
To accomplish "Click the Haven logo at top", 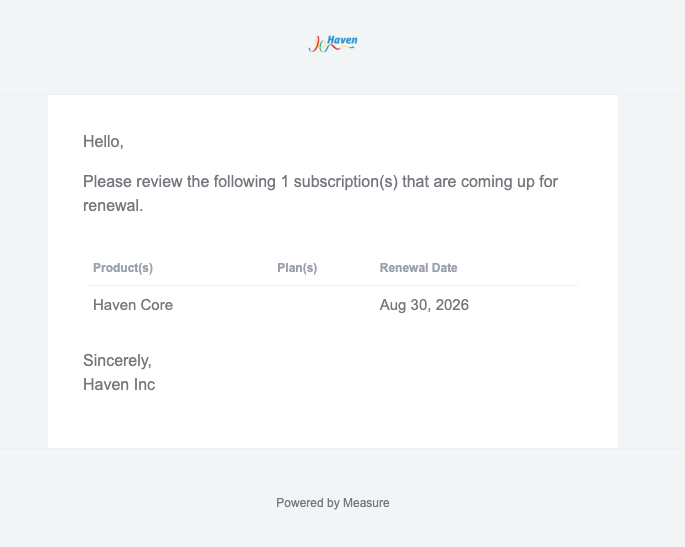I will click(x=333, y=44).
